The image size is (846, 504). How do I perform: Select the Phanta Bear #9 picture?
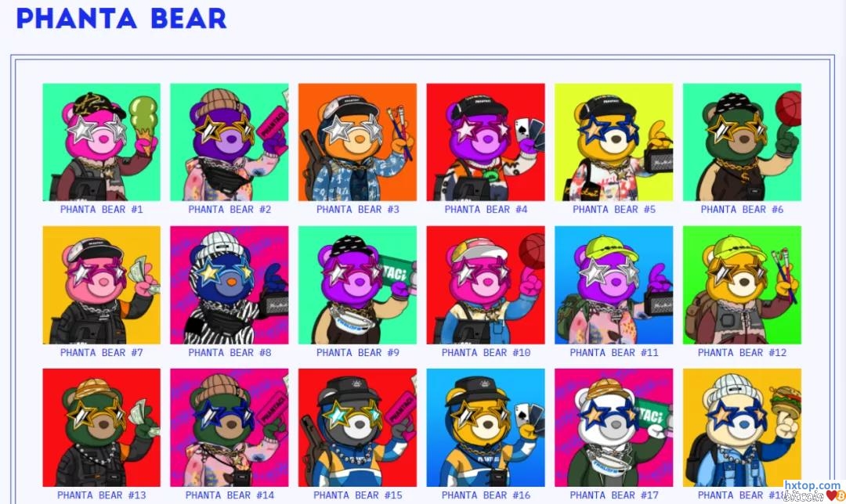click(357, 285)
